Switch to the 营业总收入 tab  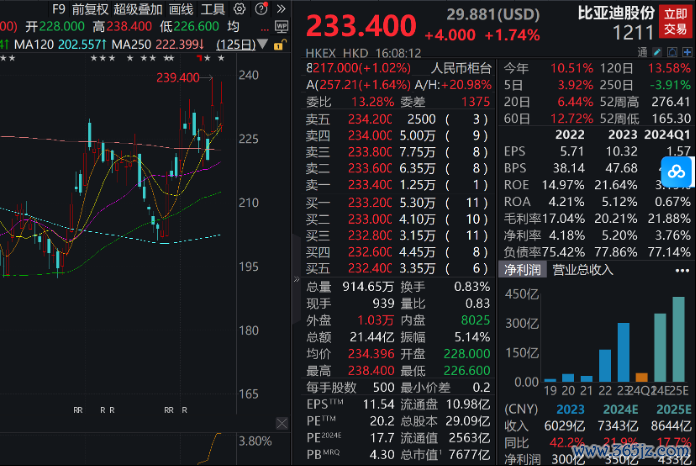583,269
